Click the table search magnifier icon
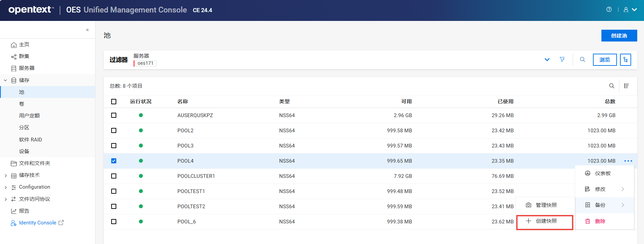The image size is (644, 244). [612, 86]
